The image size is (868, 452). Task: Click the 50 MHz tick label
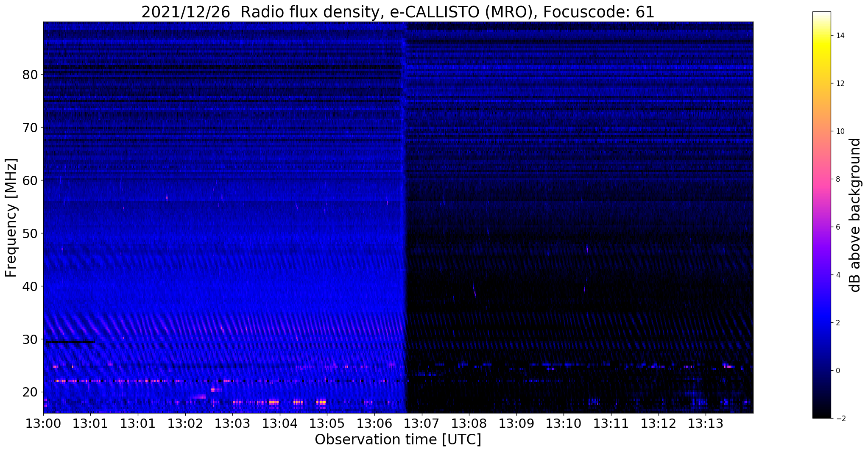(30, 233)
